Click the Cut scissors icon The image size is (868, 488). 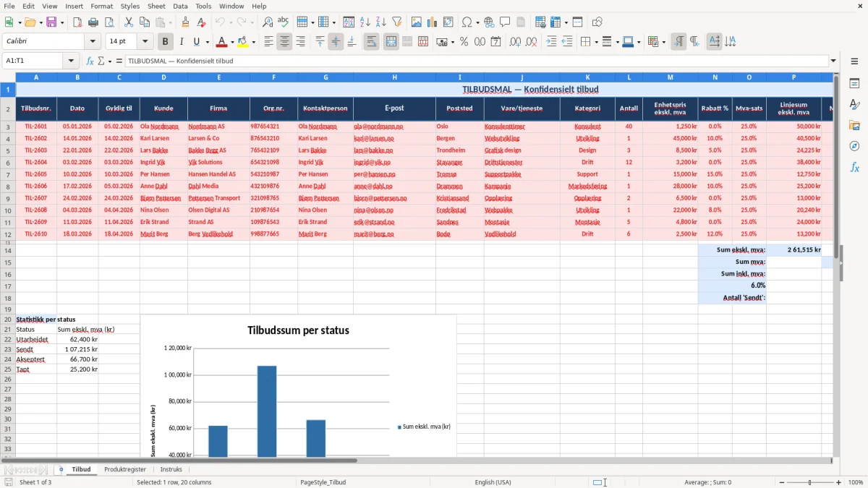click(129, 22)
